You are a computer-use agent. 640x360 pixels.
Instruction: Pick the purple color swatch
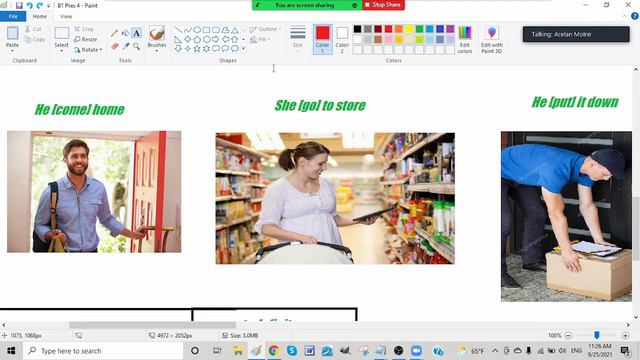pyautogui.click(x=450, y=29)
